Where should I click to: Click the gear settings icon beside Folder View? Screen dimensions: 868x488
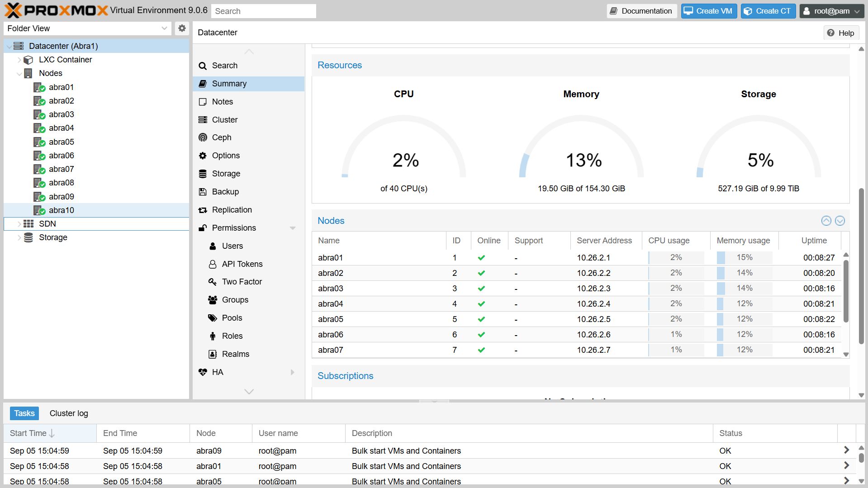[x=182, y=28]
